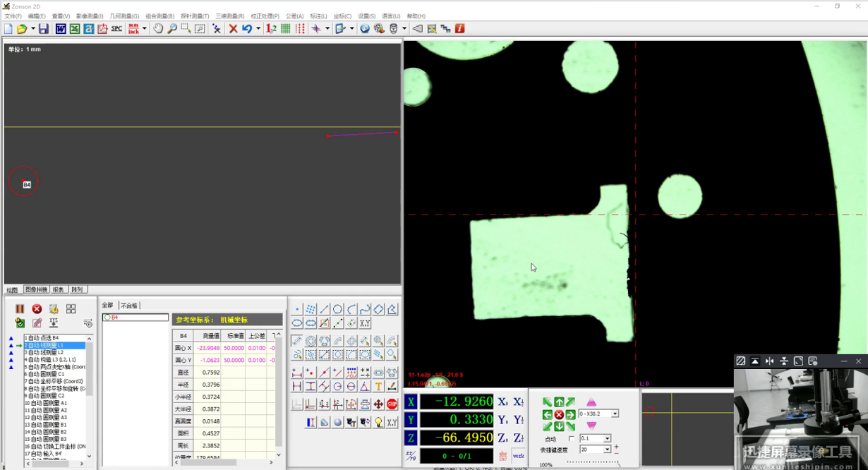This screenshot has width=868, height=470.
Task: Raise Z with pink up triangle
Action: [x=591, y=402]
